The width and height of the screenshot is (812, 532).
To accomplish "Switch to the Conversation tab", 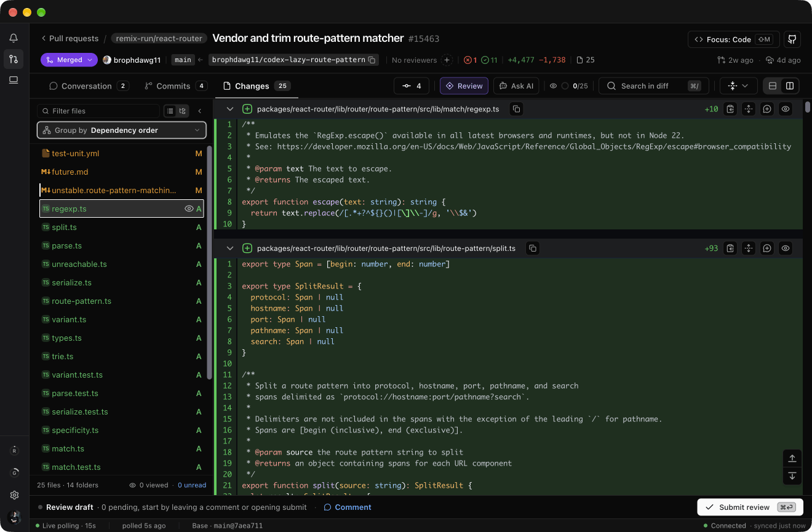I will pyautogui.click(x=89, y=86).
